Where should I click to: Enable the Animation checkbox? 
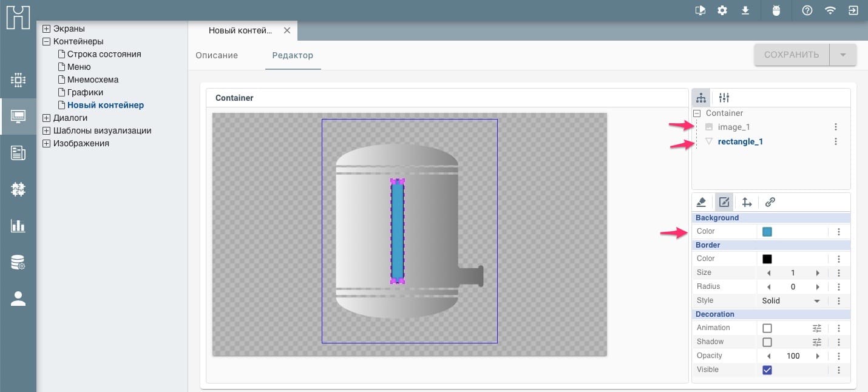click(x=767, y=328)
